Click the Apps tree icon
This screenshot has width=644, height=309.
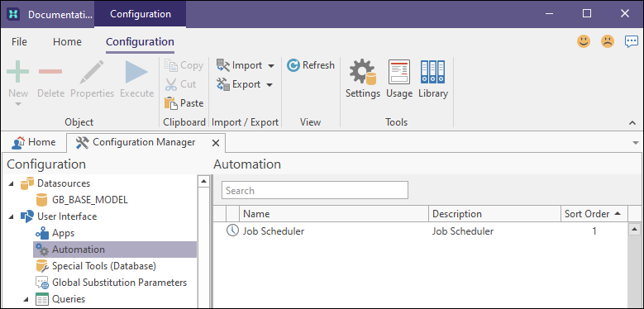click(43, 233)
